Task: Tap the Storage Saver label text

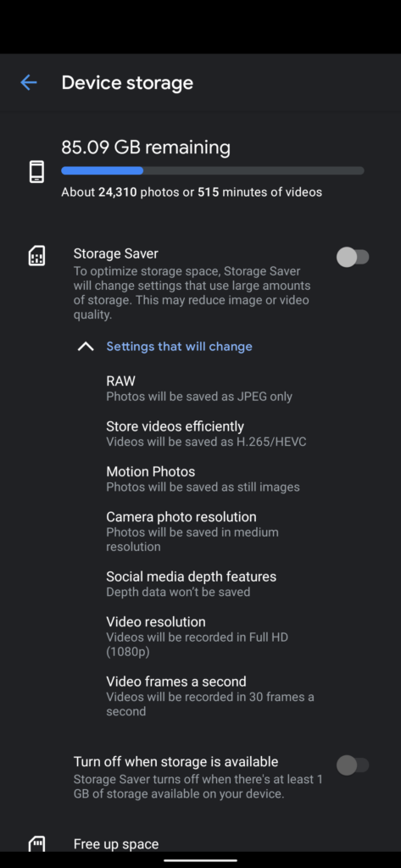Action: point(116,253)
